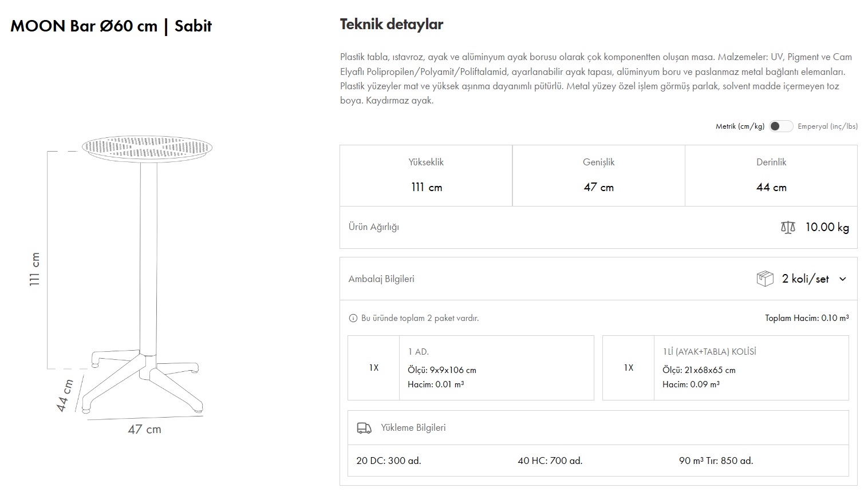Click the Ambalaj Bilgileri row label
868x492 pixels.
pos(381,279)
